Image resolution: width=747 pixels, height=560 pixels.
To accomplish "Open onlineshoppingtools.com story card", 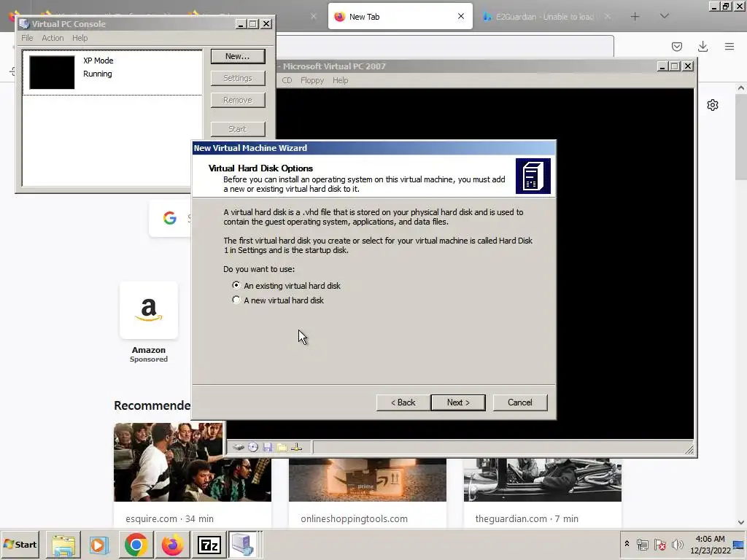I will tap(368, 493).
